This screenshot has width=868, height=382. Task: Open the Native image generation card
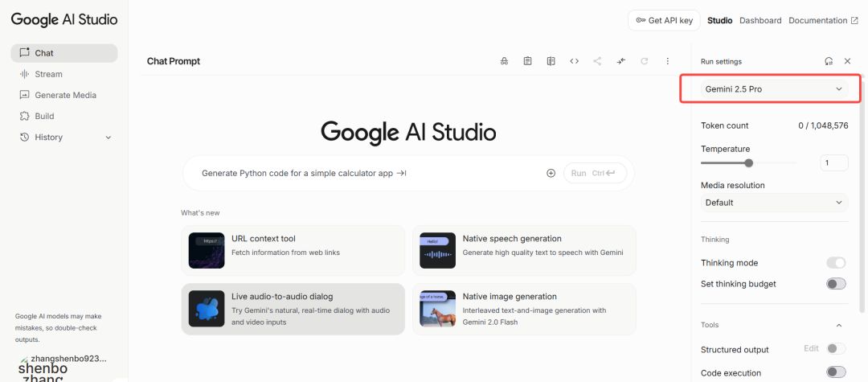(524, 309)
